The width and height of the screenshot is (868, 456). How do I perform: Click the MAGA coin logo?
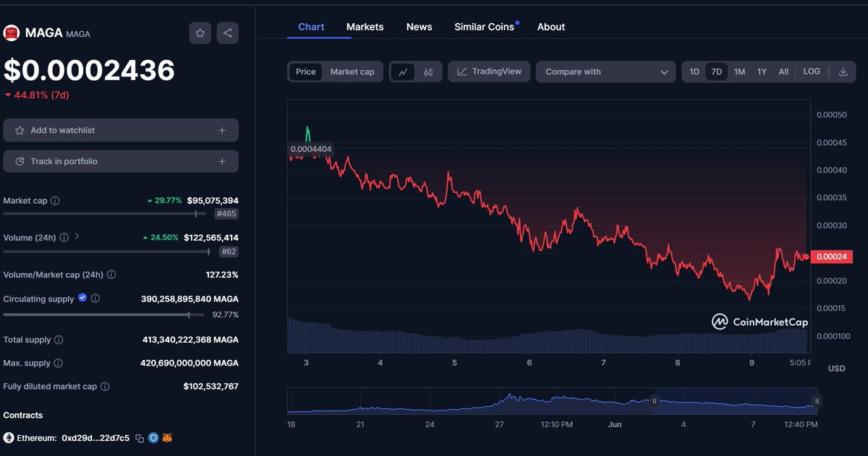(x=11, y=33)
